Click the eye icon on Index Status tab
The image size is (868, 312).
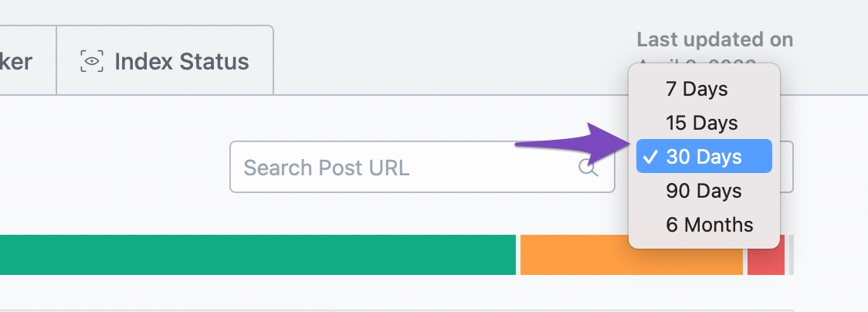click(93, 62)
